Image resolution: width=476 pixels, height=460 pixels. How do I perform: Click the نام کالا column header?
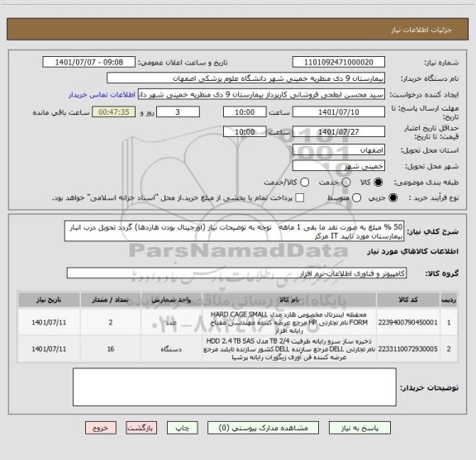pos(289,300)
